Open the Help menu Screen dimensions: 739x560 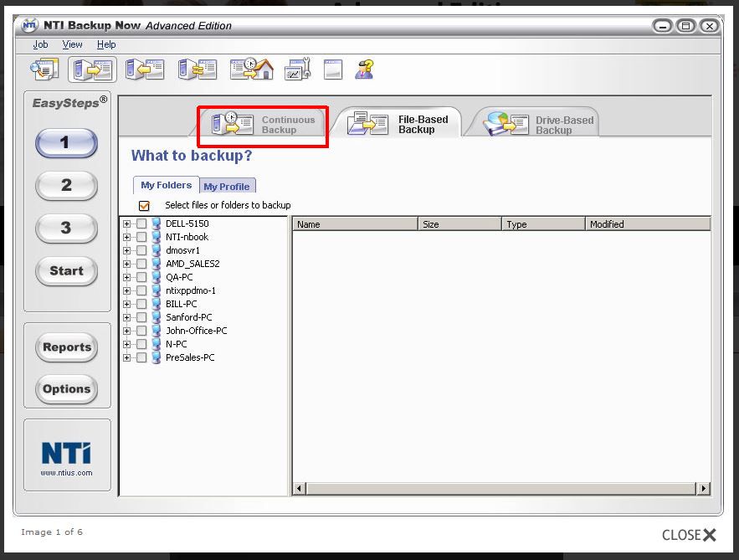pos(106,44)
